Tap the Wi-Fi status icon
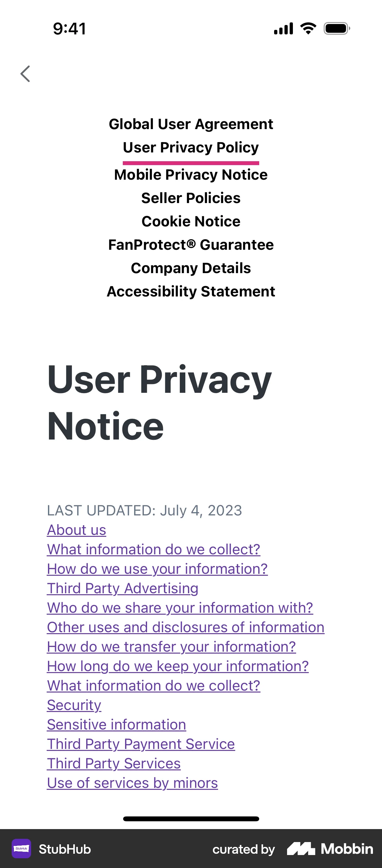382x868 pixels. pyautogui.click(x=308, y=28)
